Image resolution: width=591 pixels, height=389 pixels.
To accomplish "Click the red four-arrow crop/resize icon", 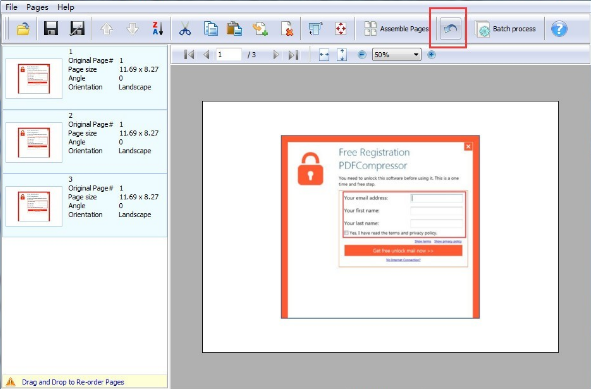I will (x=340, y=29).
